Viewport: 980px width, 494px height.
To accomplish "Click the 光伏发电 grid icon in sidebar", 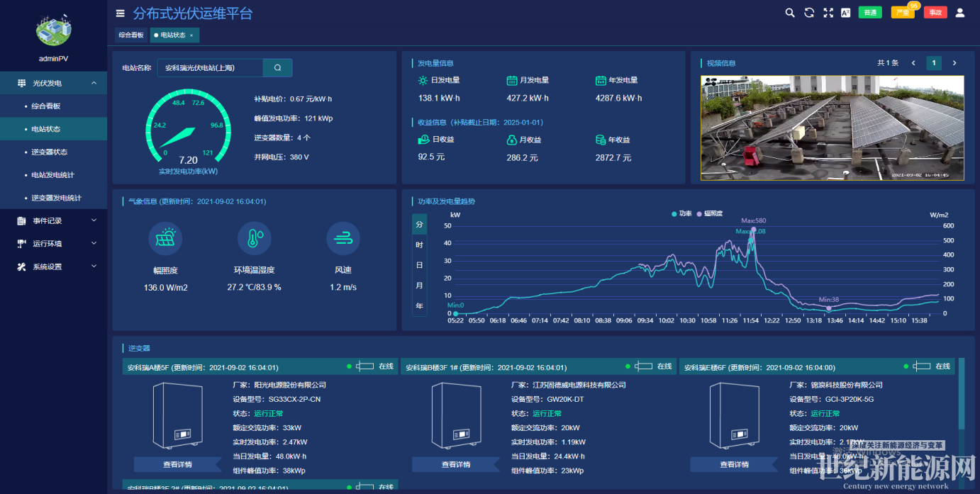I will [x=21, y=83].
